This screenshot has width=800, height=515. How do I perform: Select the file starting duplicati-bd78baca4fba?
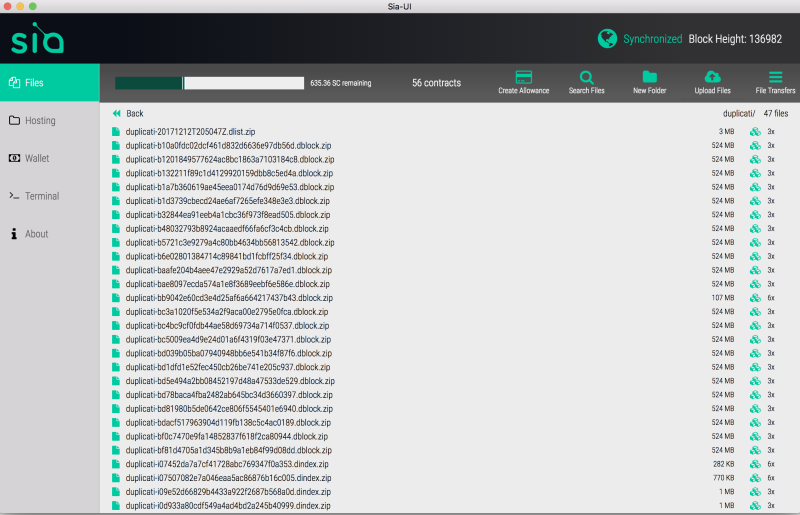tap(229, 395)
